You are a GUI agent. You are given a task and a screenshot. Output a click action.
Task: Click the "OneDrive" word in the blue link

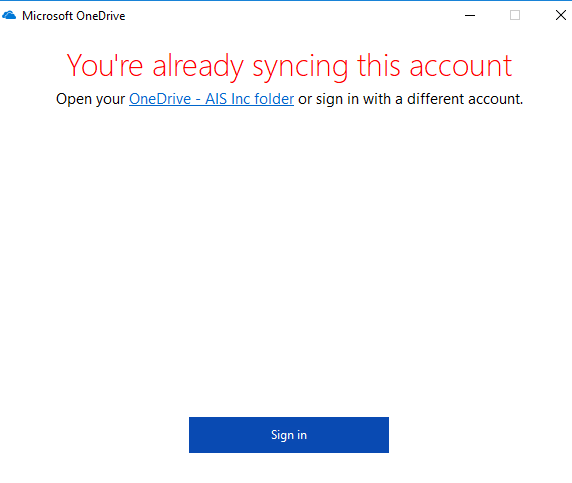160,99
